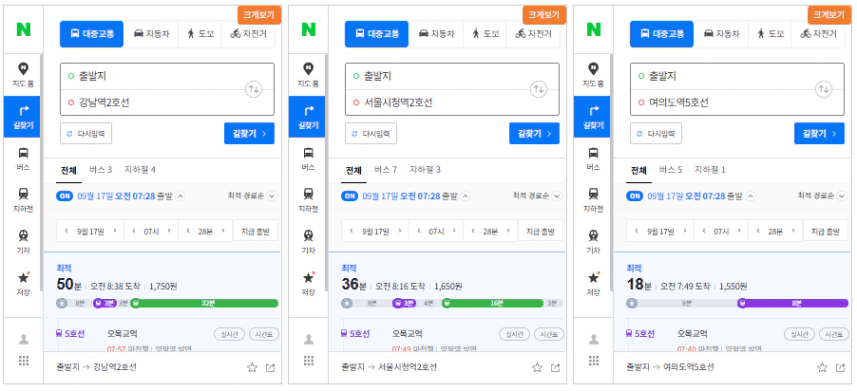Image resolution: width=857 pixels, height=391 pixels.
Task: Select the 지하철 1 results tab
Action: (709, 170)
